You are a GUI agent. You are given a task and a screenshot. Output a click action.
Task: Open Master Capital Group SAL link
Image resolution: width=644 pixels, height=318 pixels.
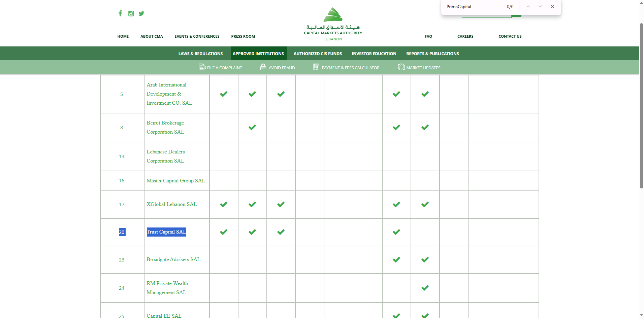coord(176,181)
